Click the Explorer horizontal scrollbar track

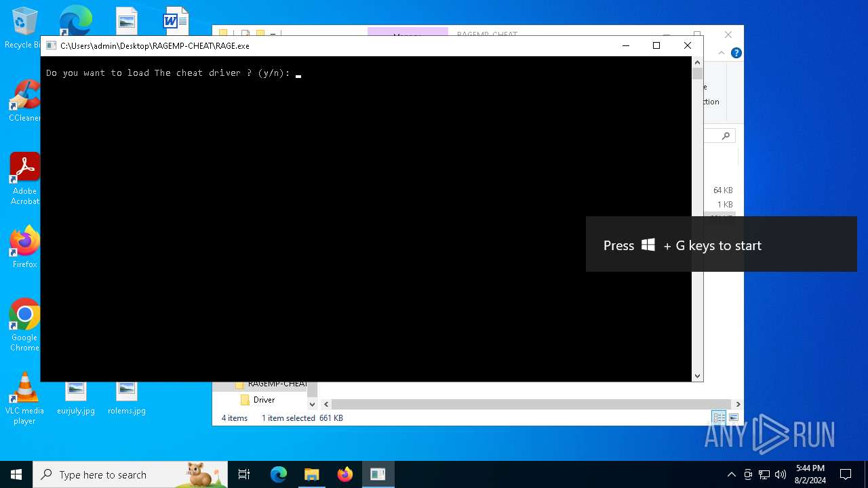pyautogui.click(x=531, y=404)
